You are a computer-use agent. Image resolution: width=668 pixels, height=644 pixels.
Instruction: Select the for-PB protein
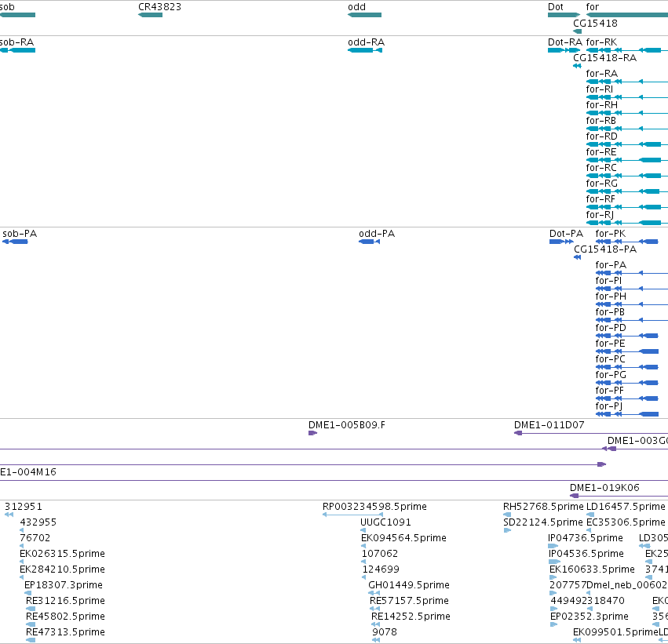pyautogui.click(x=632, y=321)
